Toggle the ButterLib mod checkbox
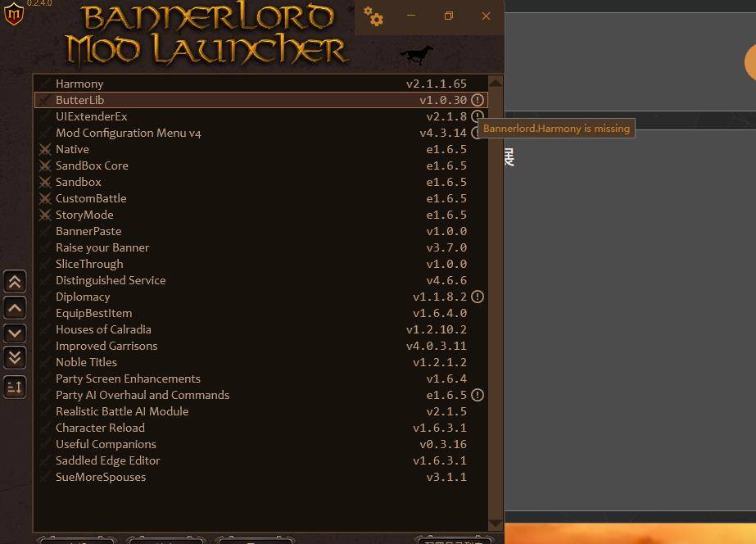756x544 pixels. [45, 100]
